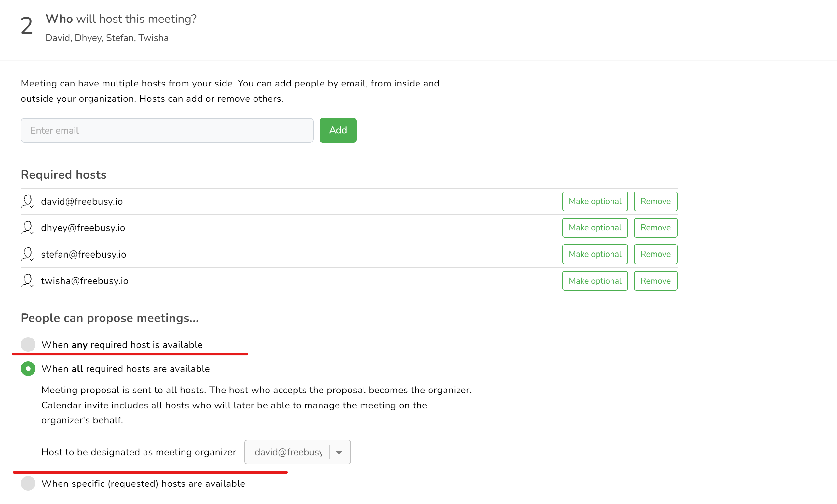Select 'When any required host is available'
Image resolution: width=837 pixels, height=504 pixels.
(x=28, y=344)
